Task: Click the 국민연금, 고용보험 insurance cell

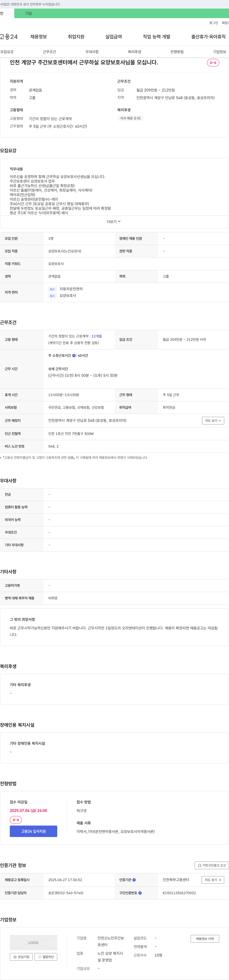Action: [76, 408]
